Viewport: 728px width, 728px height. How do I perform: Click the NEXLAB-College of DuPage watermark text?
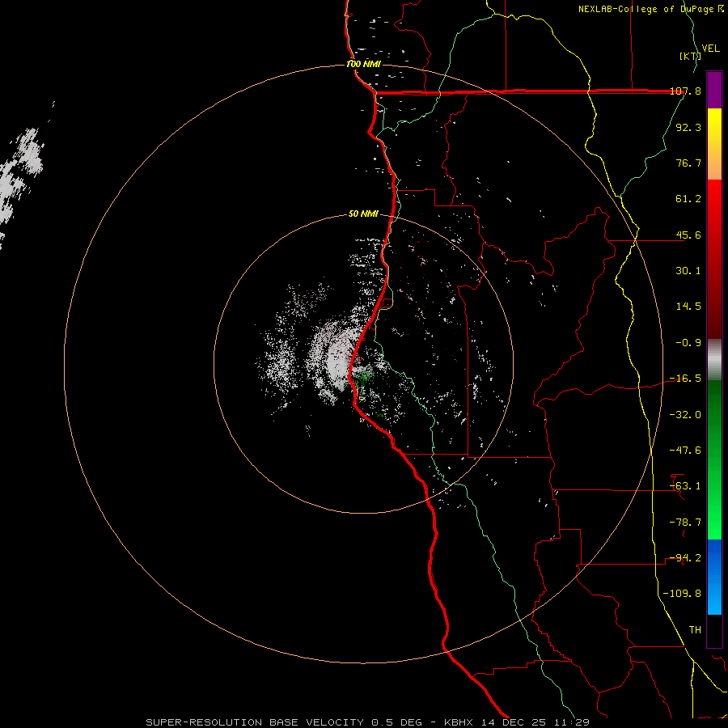point(651,9)
